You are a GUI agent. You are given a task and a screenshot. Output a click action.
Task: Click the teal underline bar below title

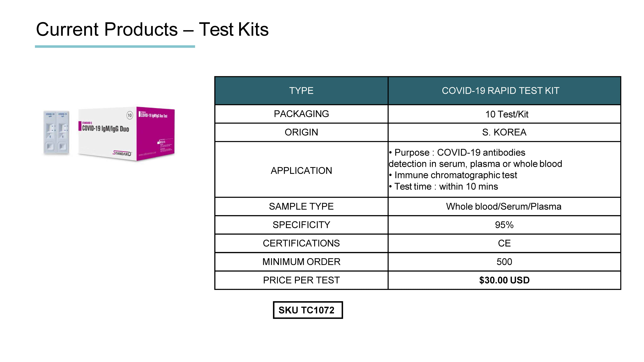[x=115, y=46]
